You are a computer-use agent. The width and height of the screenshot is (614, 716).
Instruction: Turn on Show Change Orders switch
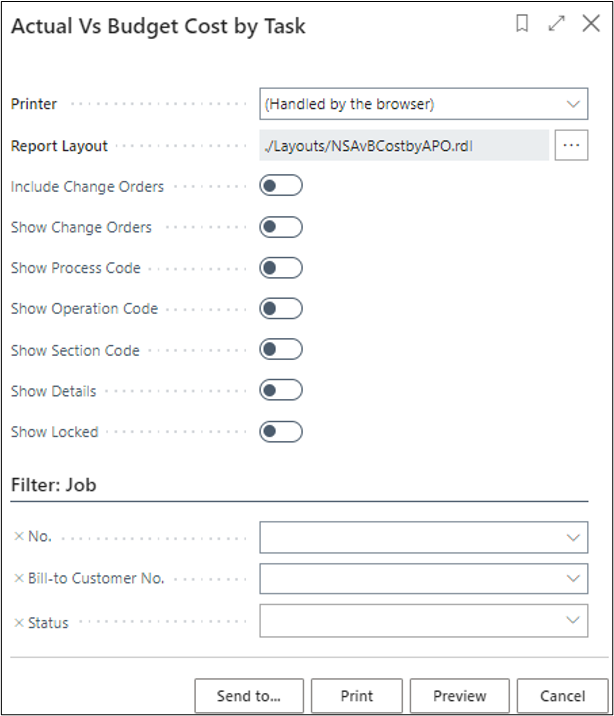pos(280,227)
